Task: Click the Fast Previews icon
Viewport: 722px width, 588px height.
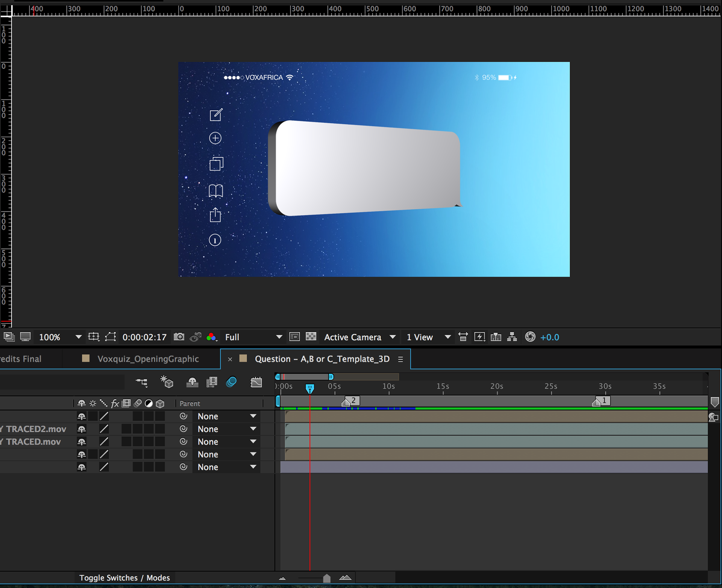Action: click(479, 337)
